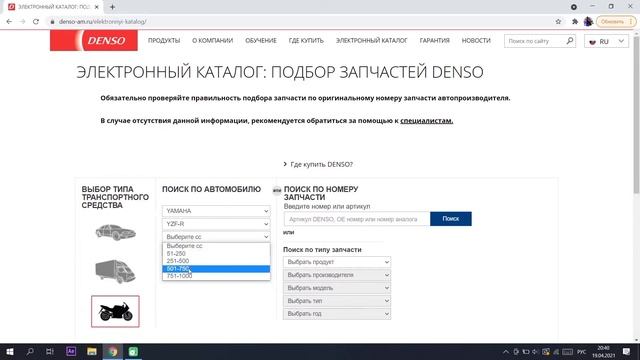Select the 251-500 cc option
The width and height of the screenshot is (640, 360).
coord(216,261)
